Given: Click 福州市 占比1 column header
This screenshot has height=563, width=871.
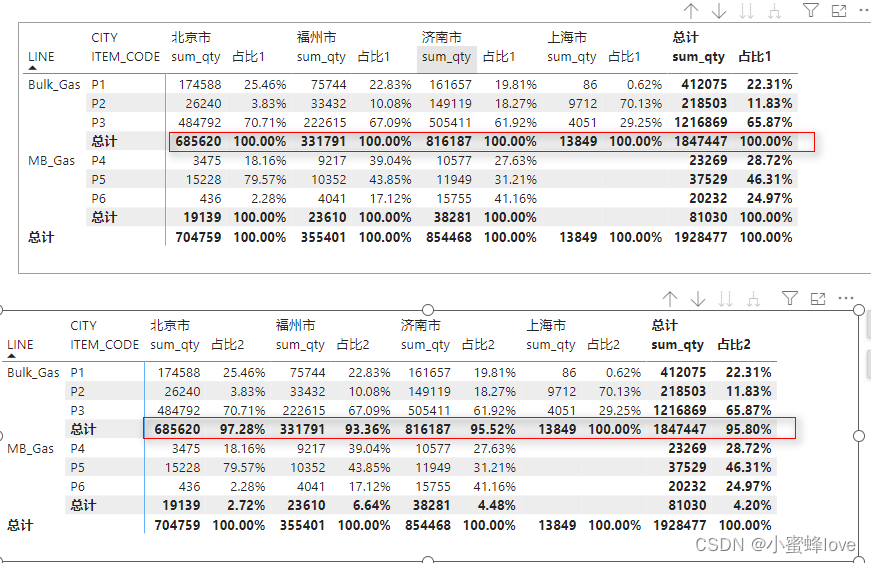Looking at the screenshot, I should (x=374, y=57).
